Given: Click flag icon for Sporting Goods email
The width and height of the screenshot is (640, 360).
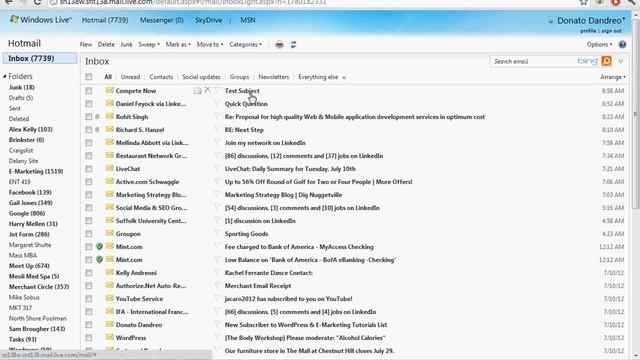Looking at the screenshot, I should coord(217,233).
